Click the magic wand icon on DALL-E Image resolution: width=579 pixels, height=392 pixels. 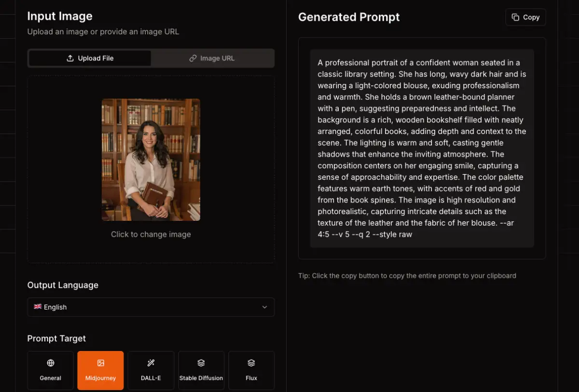tap(151, 363)
